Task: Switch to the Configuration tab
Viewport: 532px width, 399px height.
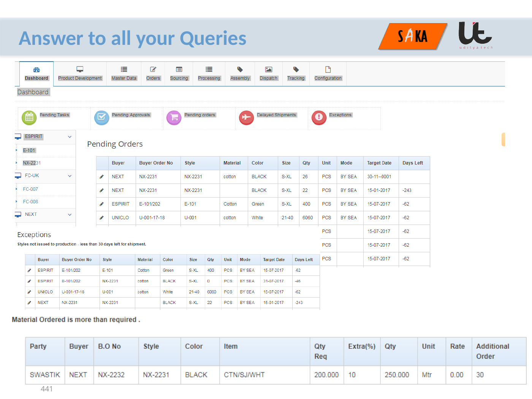Action: coord(328,74)
